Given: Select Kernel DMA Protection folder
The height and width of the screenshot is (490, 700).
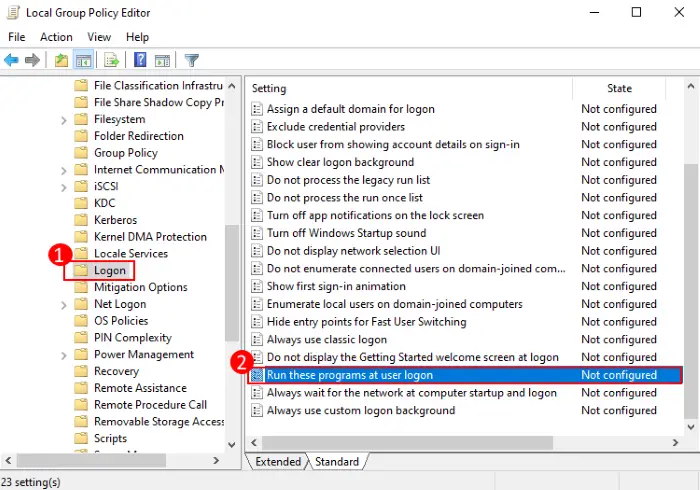Looking at the screenshot, I should (150, 237).
